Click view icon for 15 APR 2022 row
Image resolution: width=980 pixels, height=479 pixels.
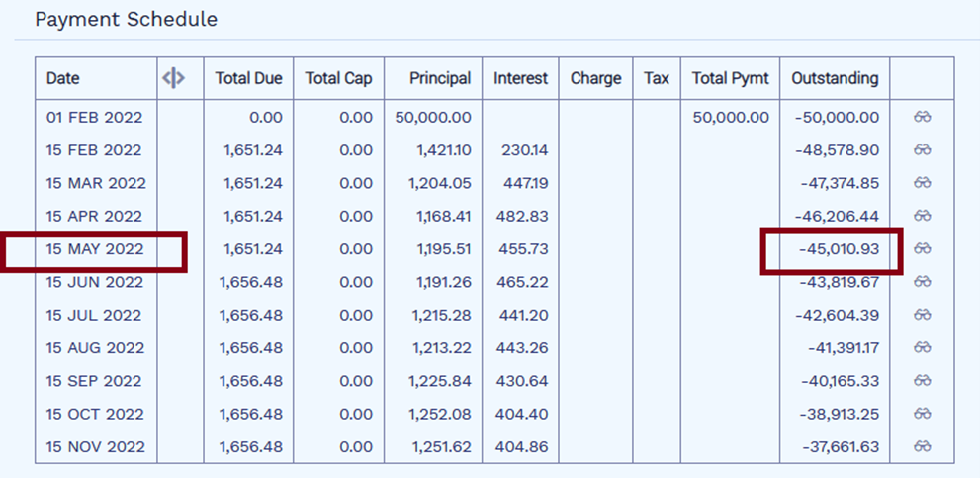click(922, 216)
